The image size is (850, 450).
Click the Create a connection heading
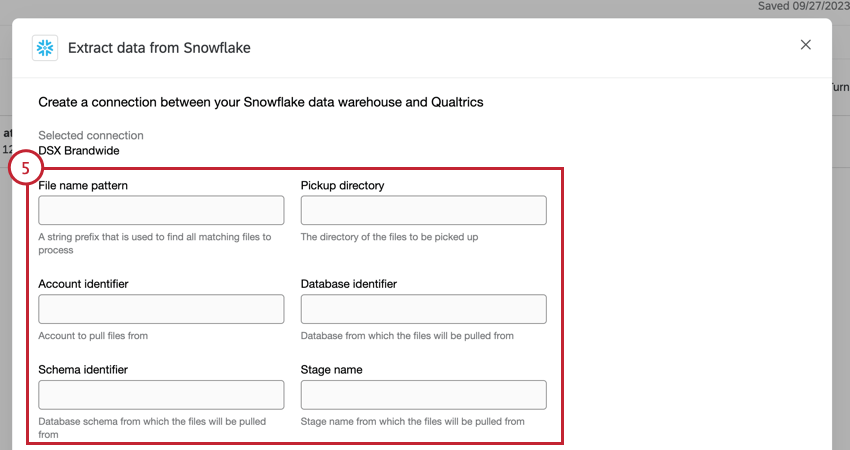pos(261,102)
